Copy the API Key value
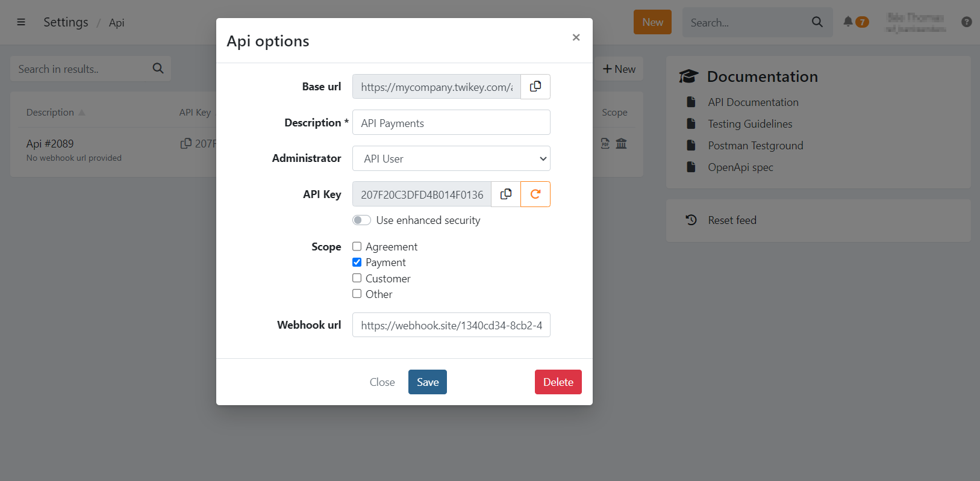This screenshot has width=980, height=481. click(506, 194)
